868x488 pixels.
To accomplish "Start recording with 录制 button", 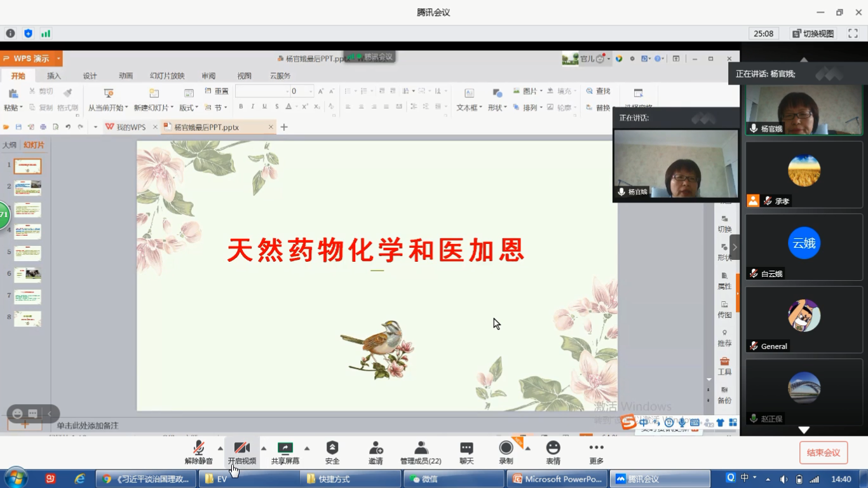I will point(506,452).
